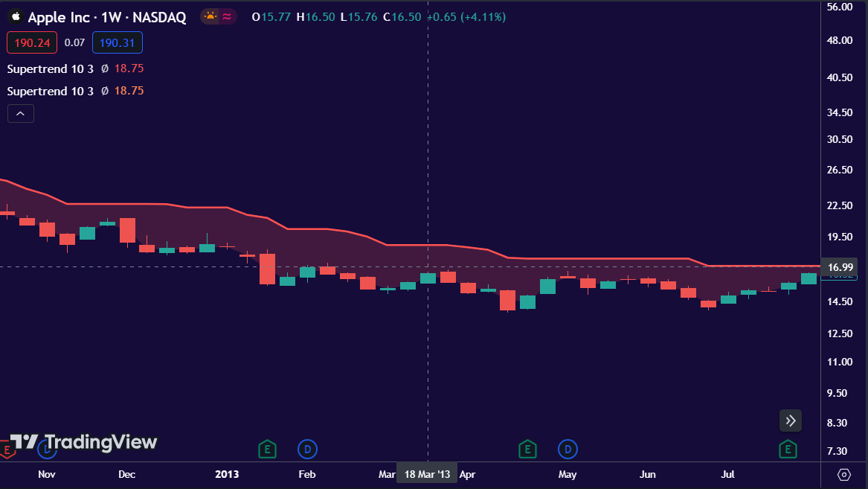Click the latest earnings E badge bottom right
This screenshot has width=868, height=489.
(786, 449)
